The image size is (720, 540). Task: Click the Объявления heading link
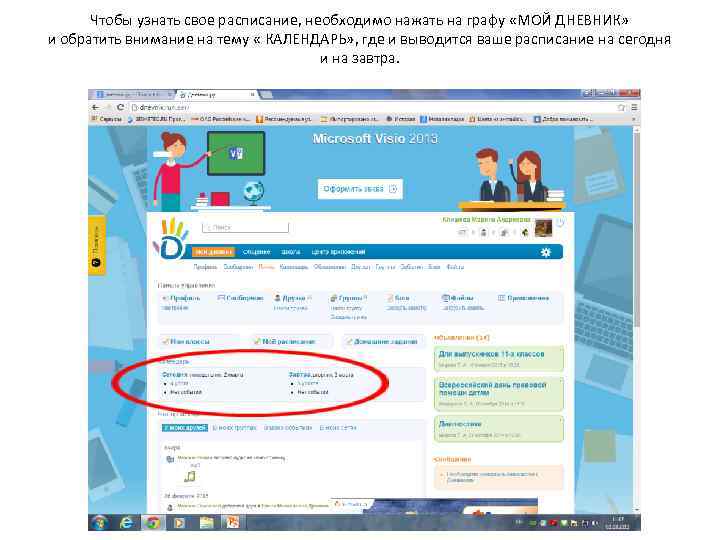tap(461, 338)
